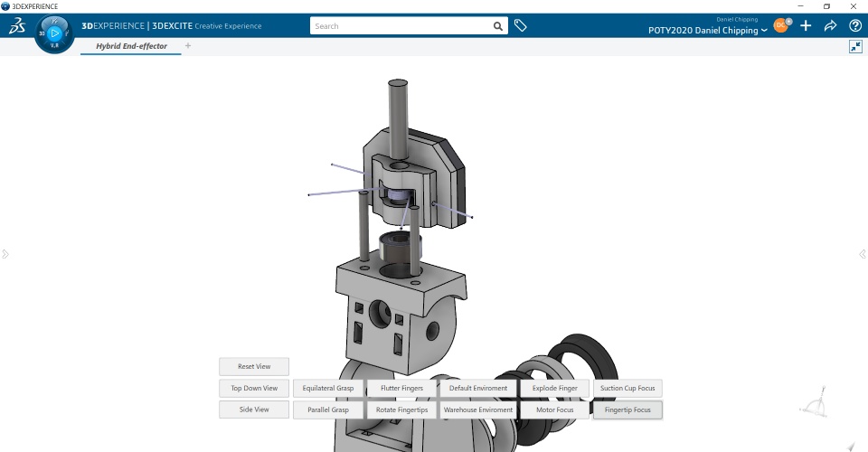The image size is (868, 452).
Task: Open the tag icon next to search
Action: pyautogui.click(x=521, y=25)
